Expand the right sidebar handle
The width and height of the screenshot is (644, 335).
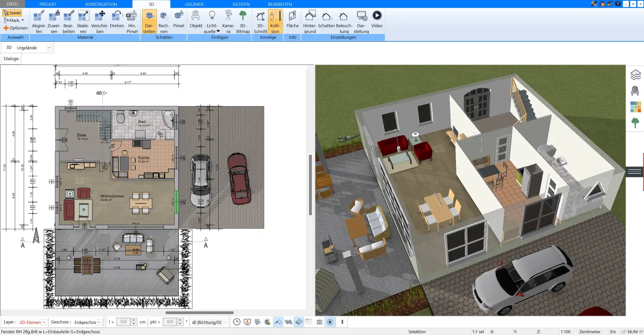click(x=634, y=172)
